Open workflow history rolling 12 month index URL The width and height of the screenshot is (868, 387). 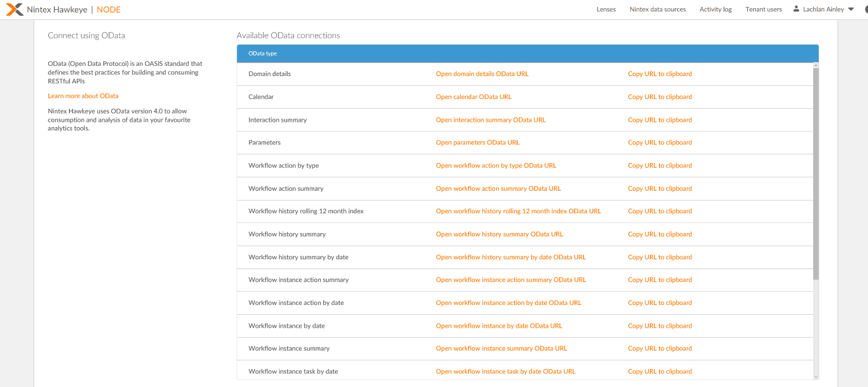point(518,211)
